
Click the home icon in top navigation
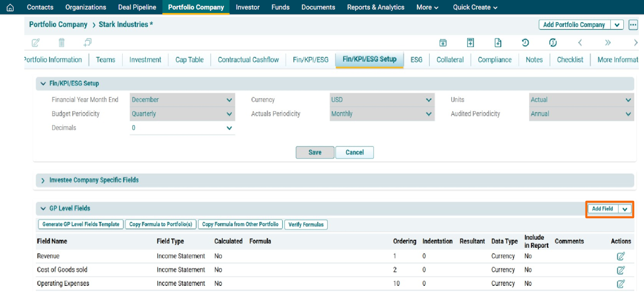click(10, 8)
